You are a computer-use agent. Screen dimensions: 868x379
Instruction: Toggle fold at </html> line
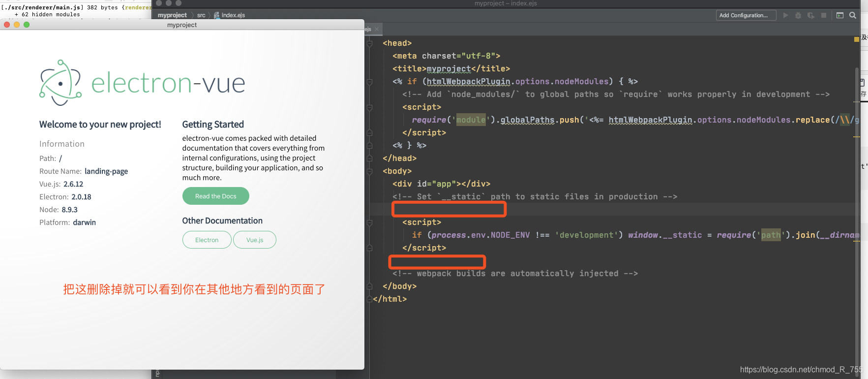coord(369,299)
